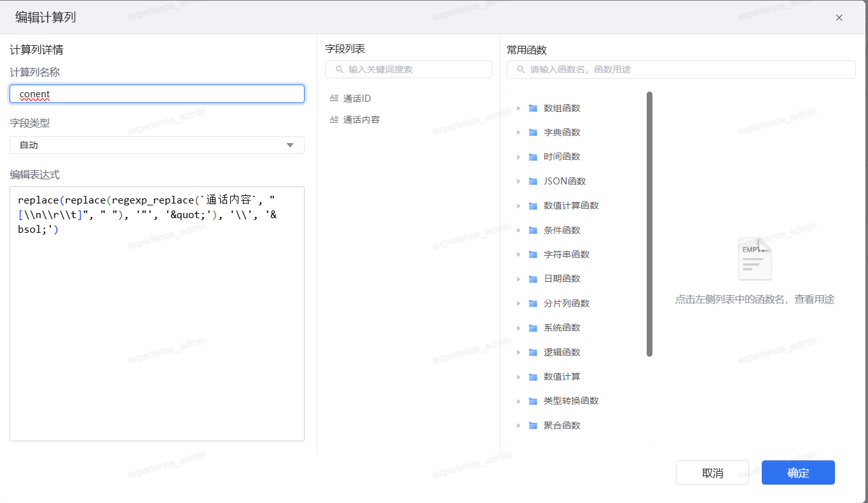Image resolution: width=868 pixels, height=503 pixels.
Task: Open the 字段类型 dropdown showing 自动
Action: (x=156, y=145)
